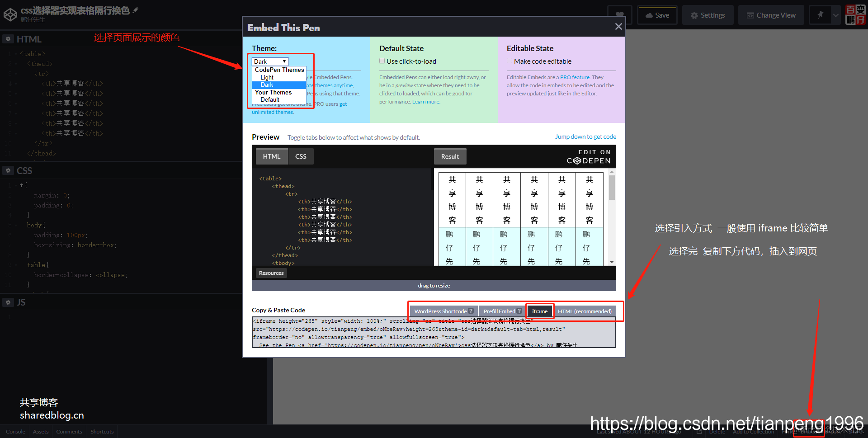Open the CSS panel settings gear
The image size is (868, 438).
click(8, 170)
